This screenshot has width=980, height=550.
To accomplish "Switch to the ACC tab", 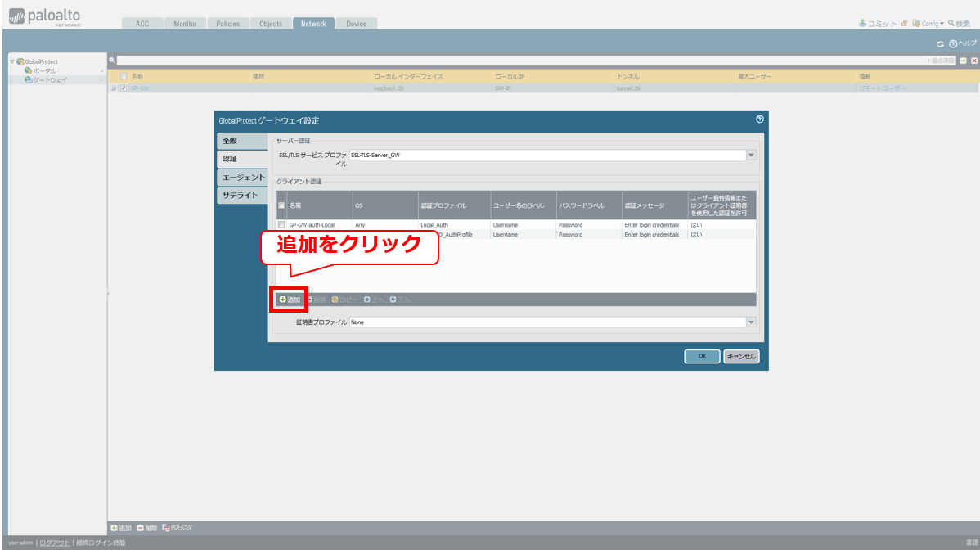I will (142, 24).
